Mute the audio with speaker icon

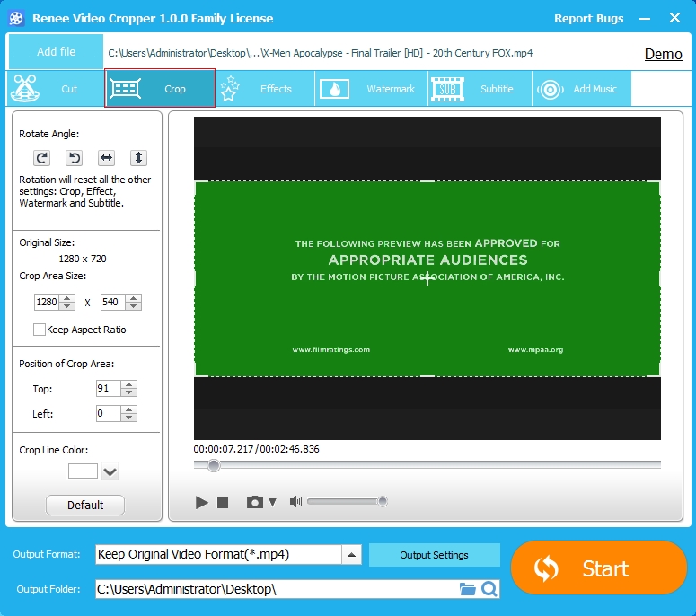click(x=295, y=502)
